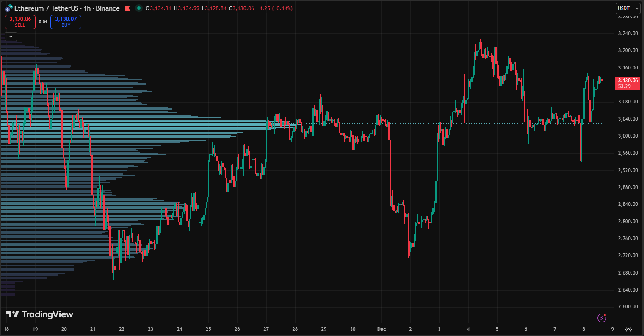Click the TradingView logo watermark
Image resolution: width=644 pixels, height=336 pixels.
tap(40, 314)
